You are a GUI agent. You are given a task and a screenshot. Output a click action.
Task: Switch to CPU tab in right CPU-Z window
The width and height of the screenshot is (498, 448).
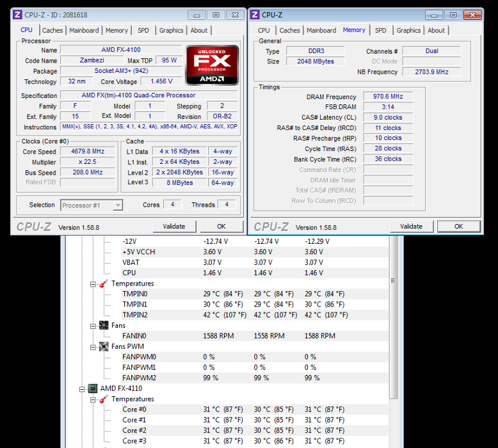point(264,31)
